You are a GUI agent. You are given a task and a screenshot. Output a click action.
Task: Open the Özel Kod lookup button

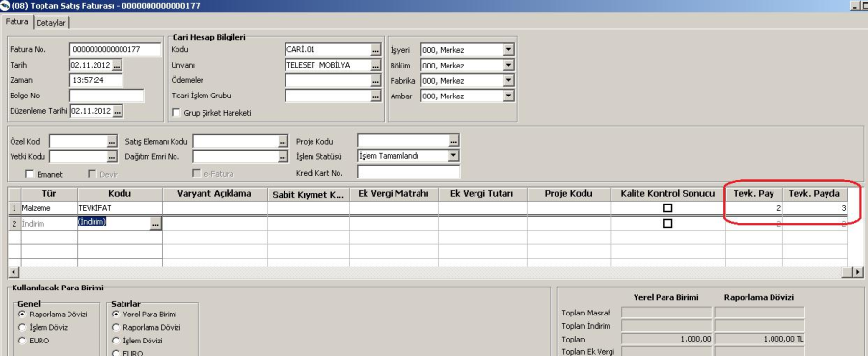[112, 141]
